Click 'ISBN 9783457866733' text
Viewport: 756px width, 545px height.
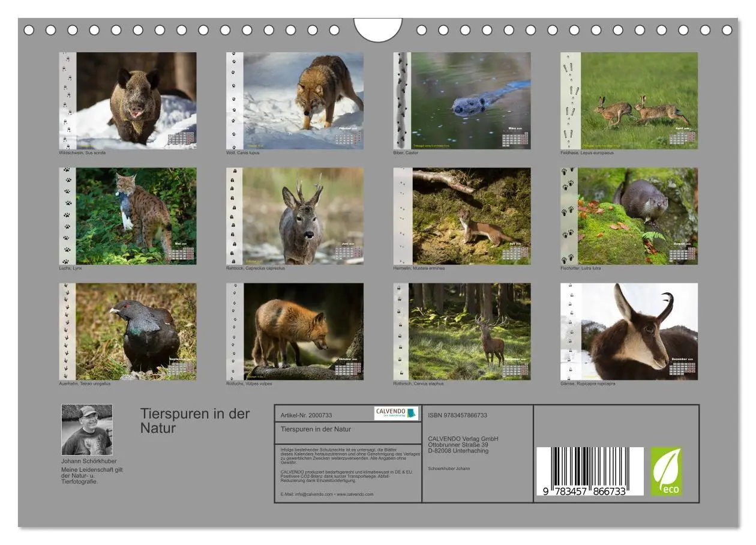(x=458, y=415)
